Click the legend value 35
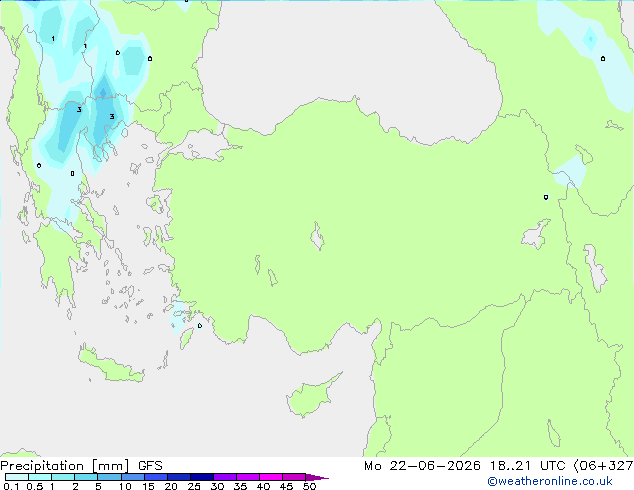This screenshot has height=490, width=634. [x=240, y=486]
